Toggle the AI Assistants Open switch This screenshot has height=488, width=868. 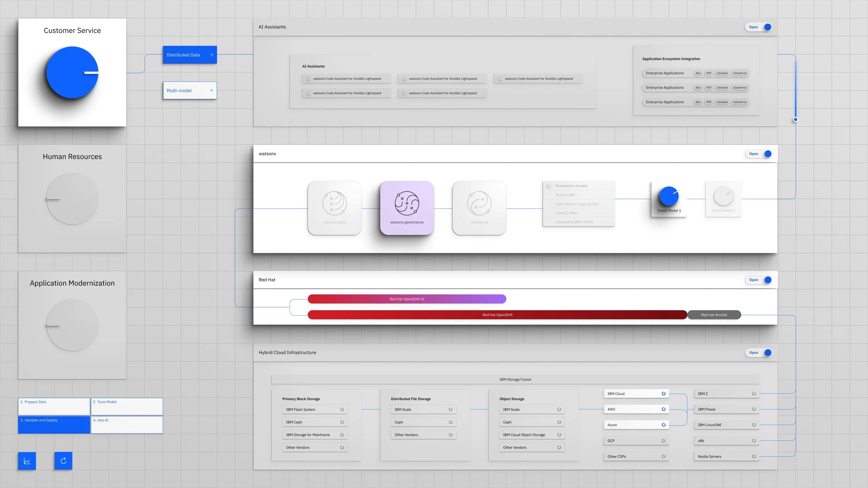pos(758,27)
